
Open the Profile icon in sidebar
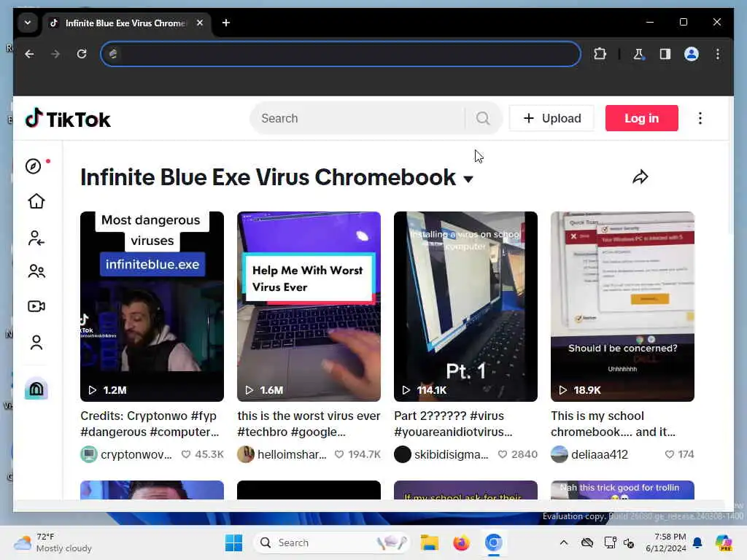36,343
